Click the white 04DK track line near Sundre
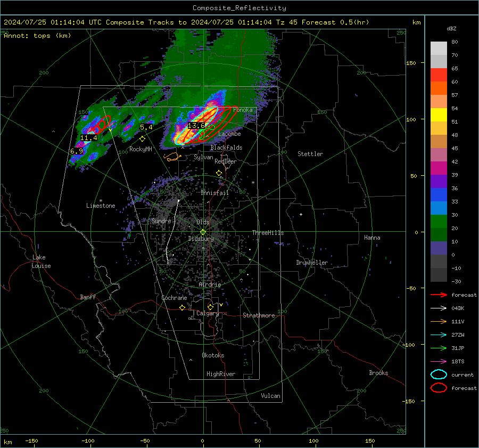 coord(172,232)
